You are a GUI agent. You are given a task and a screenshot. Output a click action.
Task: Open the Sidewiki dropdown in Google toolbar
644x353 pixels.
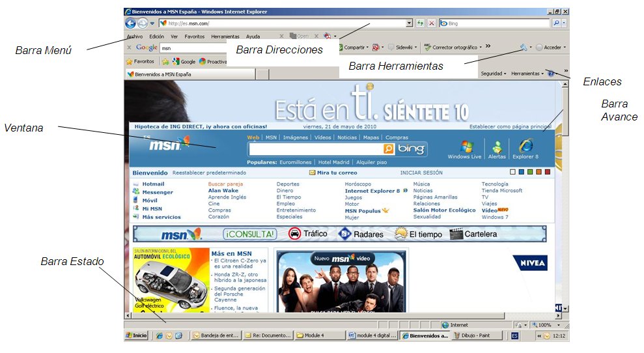415,48
